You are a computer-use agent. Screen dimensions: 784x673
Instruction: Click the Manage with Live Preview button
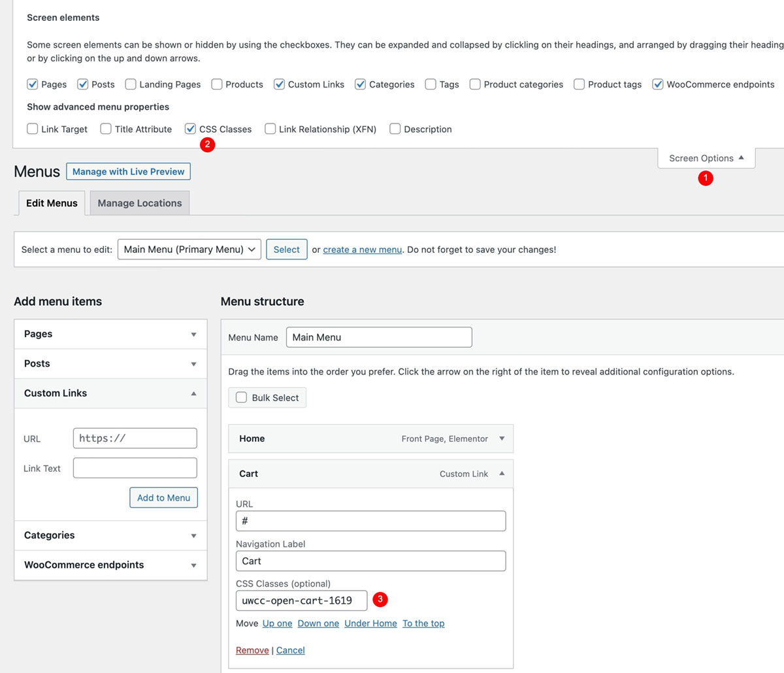click(128, 172)
